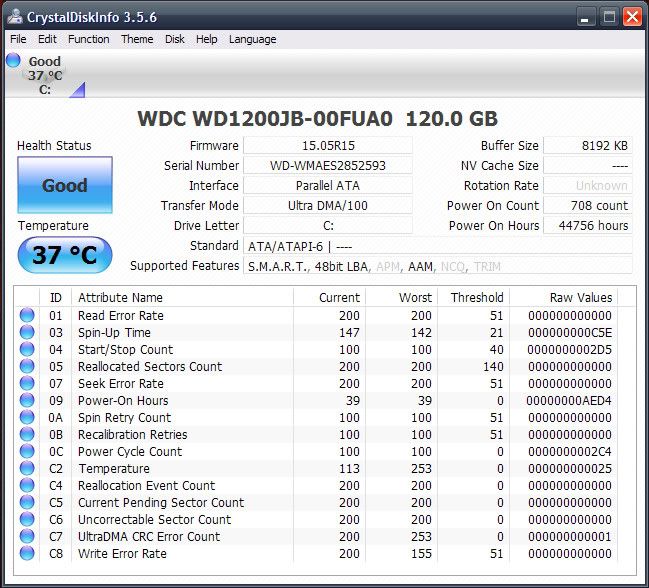The width and height of the screenshot is (649, 588).
Task: Click the Firmware field 15.05R15
Action: click(x=328, y=146)
